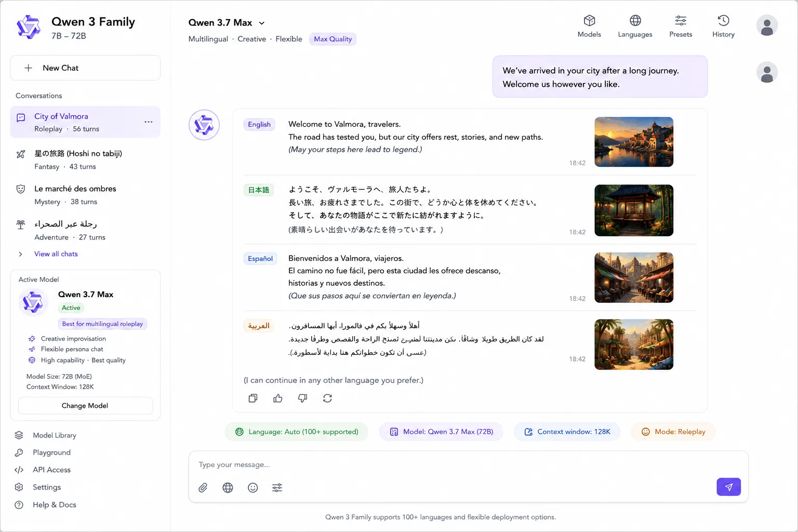Click the Change Model button
This screenshot has height=532, width=798.
click(x=85, y=406)
